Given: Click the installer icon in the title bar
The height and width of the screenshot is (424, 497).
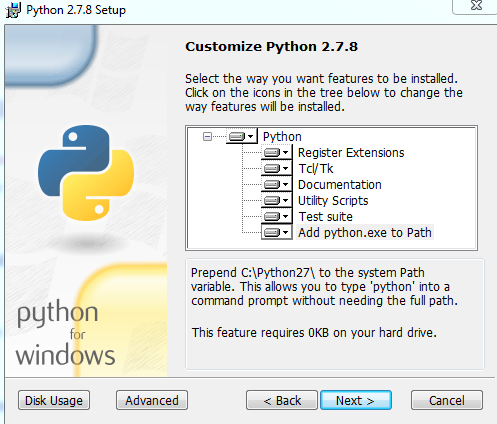Looking at the screenshot, I should pyautogui.click(x=14, y=10).
